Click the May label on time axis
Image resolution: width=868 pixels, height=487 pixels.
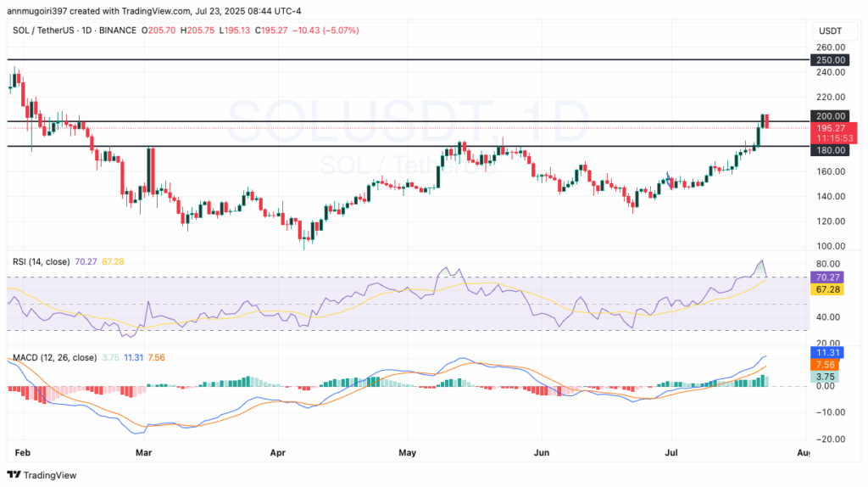tap(408, 453)
